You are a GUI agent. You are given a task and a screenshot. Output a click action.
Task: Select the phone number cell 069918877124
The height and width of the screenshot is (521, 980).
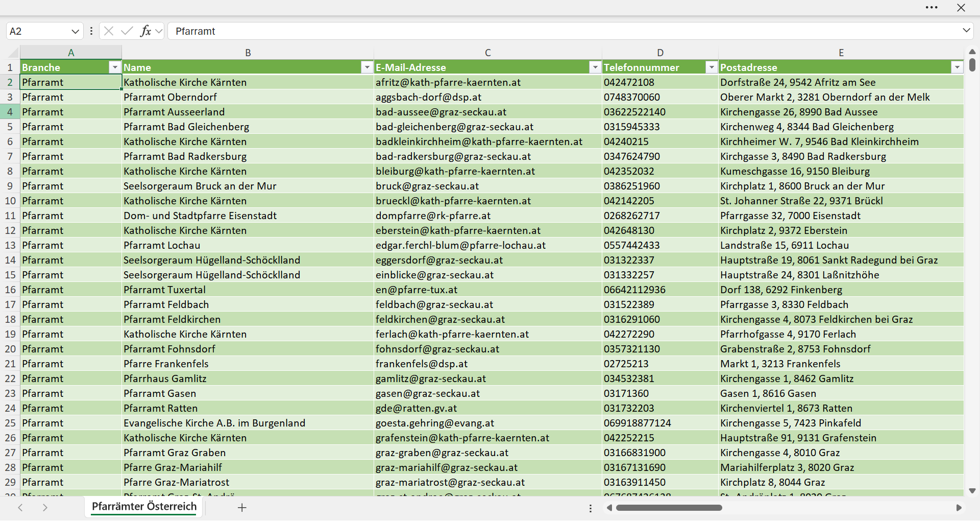pos(660,423)
